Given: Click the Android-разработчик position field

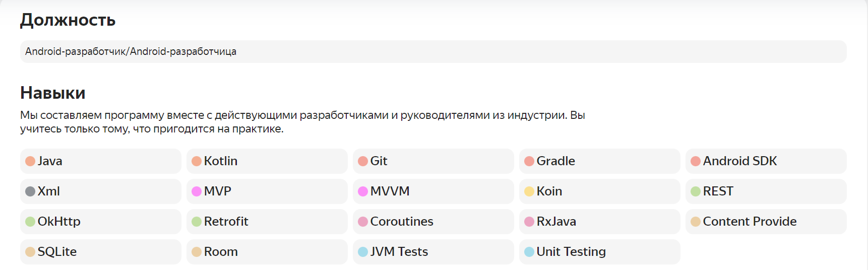Looking at the screenshot, I should click(433, 52).
